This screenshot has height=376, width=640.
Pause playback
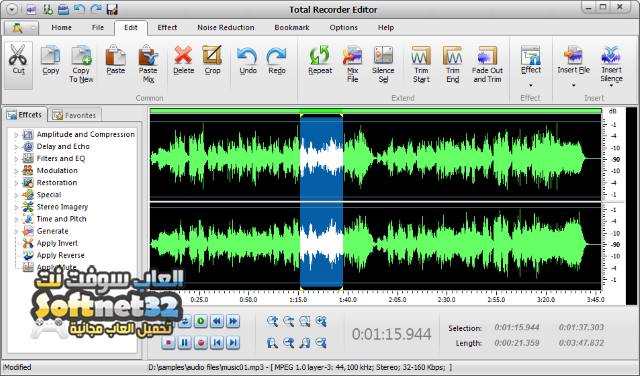click(x=184, y=342)
